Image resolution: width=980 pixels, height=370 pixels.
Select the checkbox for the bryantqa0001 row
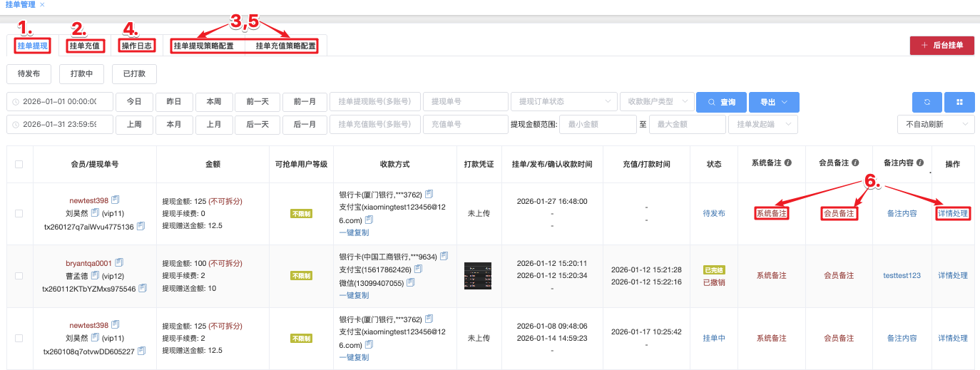point(19,275)
